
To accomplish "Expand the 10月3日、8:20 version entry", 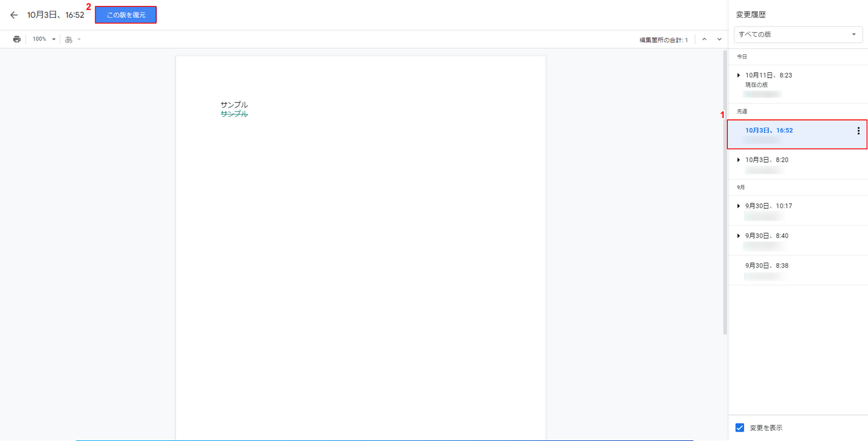I will point(739,160).
